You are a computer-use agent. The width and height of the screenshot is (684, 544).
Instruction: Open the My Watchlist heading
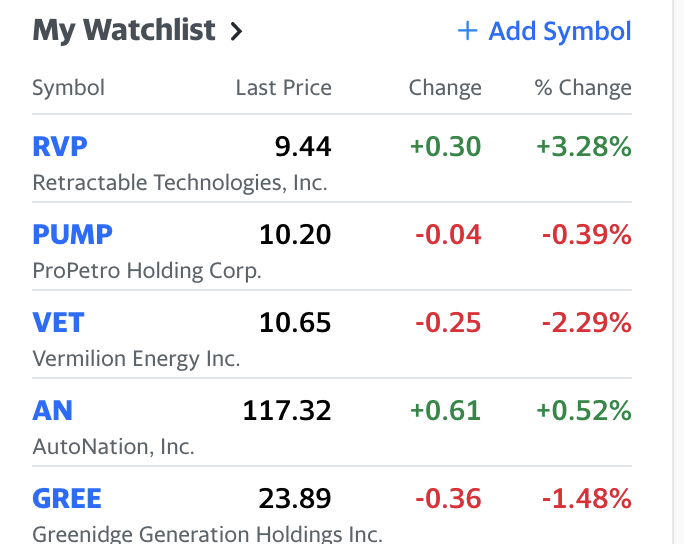pos(124,31)
